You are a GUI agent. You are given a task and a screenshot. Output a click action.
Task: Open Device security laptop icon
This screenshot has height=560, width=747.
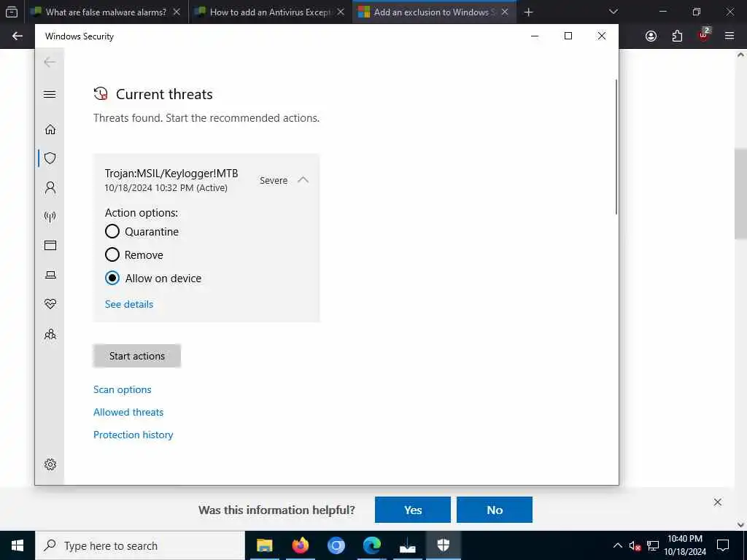[x=50, y=275]
